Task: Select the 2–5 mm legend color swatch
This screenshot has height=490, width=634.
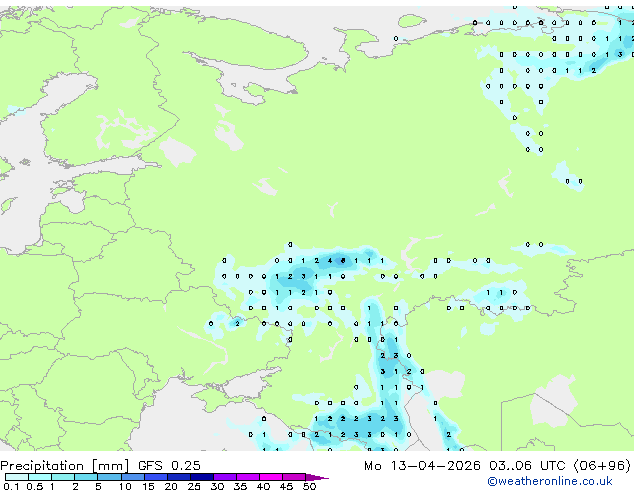Action: tap(86, 477)
